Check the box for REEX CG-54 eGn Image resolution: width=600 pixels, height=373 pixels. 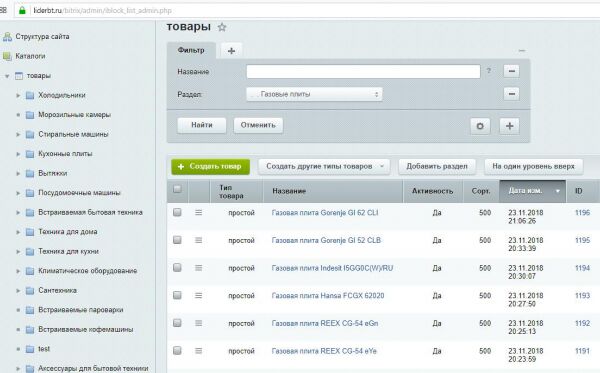click(177, 323)
